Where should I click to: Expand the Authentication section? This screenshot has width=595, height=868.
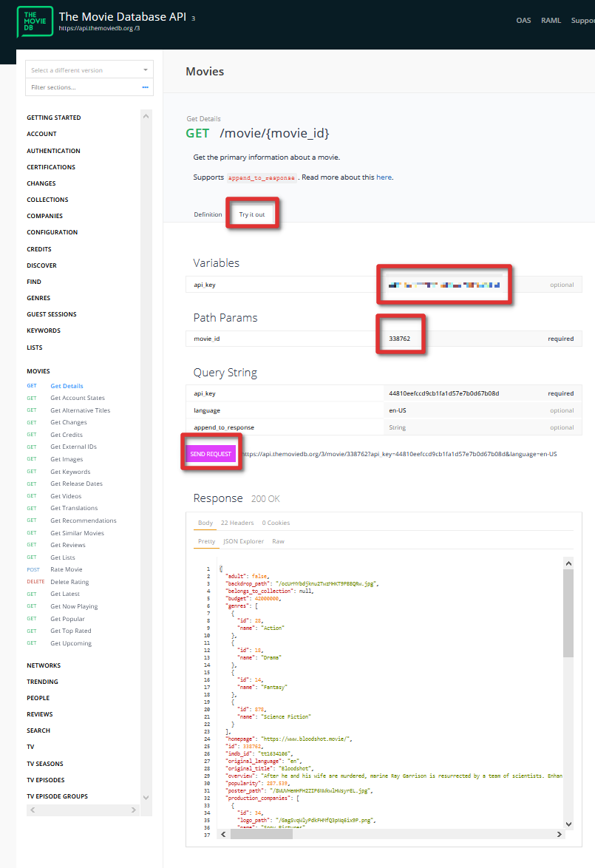pos(53,151)
